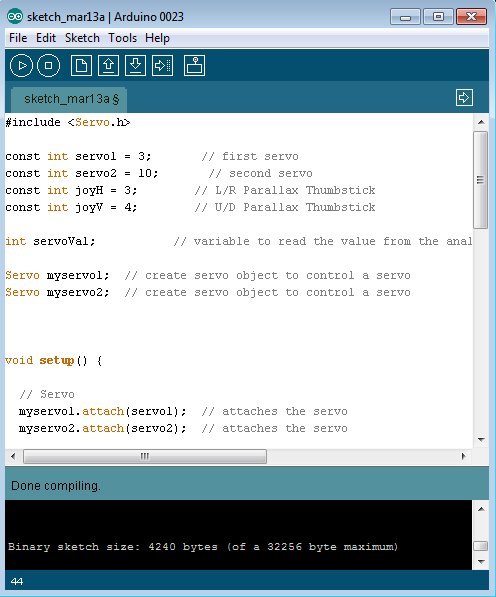The image size is (496, 597).
Task: Click the editor vertical scrollbar thumb
Action: pyautogui.click(x=480, y=180)
